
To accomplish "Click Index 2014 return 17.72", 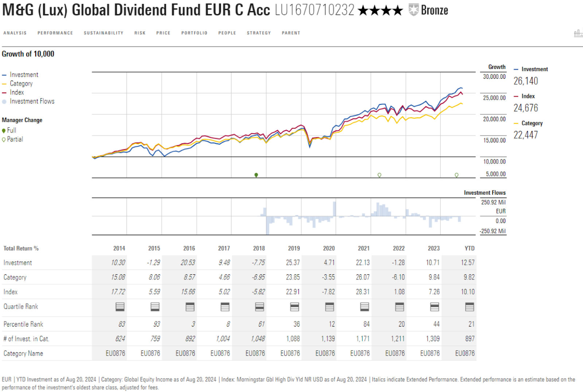I will [118, 292].
